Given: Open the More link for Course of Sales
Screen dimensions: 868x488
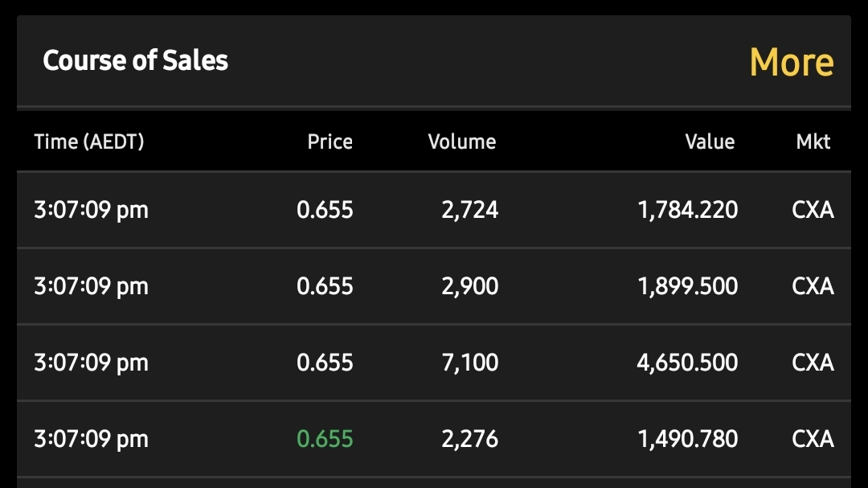Looking at the screenshot, I should click(x=792, y=61).
